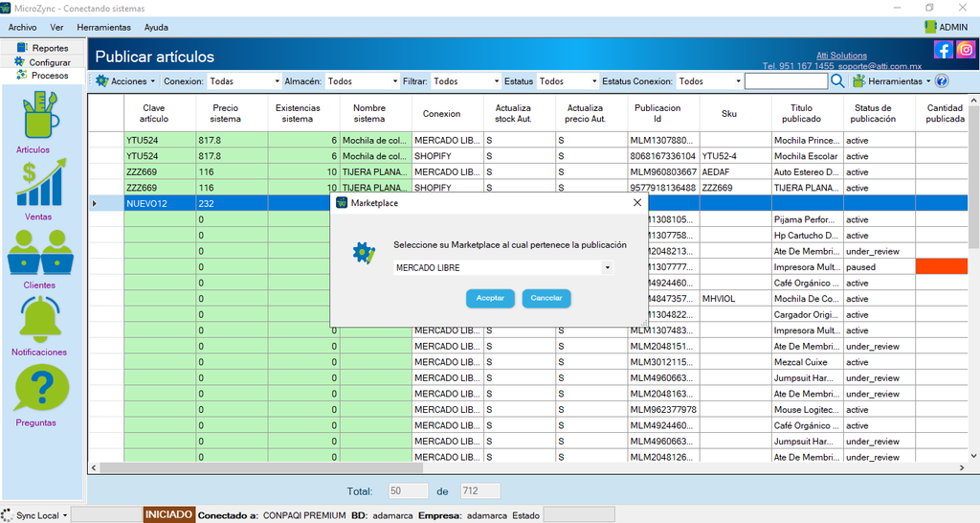Open the Reportes tab in sidebar

(x=44, y=48)
